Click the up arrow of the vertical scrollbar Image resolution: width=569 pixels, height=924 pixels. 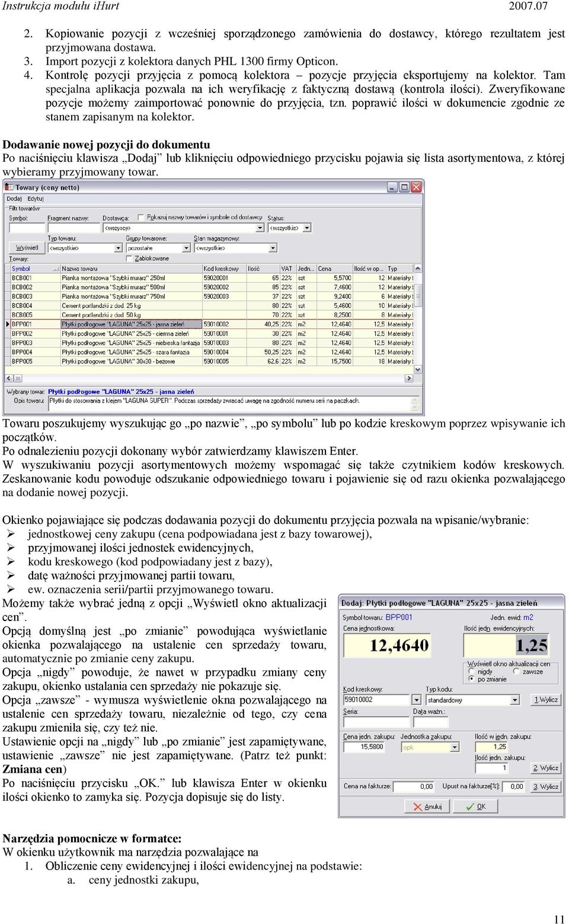tap(418, 268)
